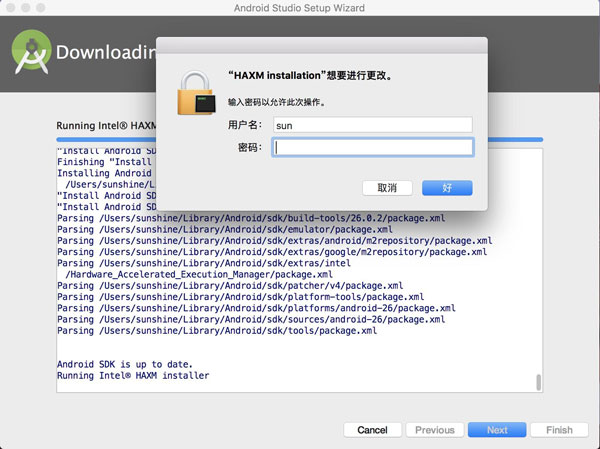This screenshot has height=449, width=600.
Task: Click the '/Users/sunshine/L' log line
Action: pos(110,184)
